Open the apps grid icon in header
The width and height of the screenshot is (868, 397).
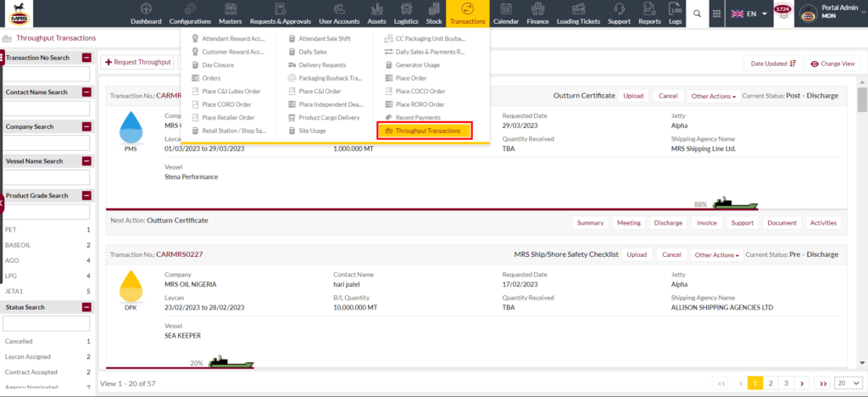point(716,14)
